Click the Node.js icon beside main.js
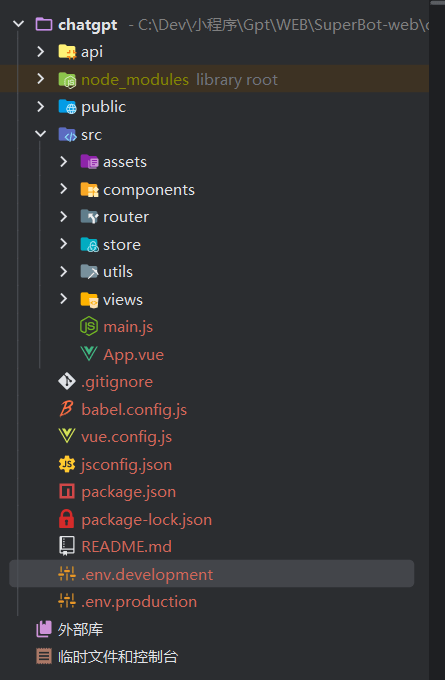 [89, 327]
